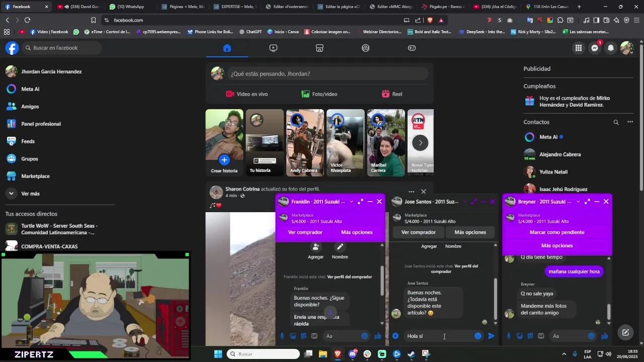644x362 pixels.
Task: Open the Groups icon in top navigation
Action: [x=366, y=48]
